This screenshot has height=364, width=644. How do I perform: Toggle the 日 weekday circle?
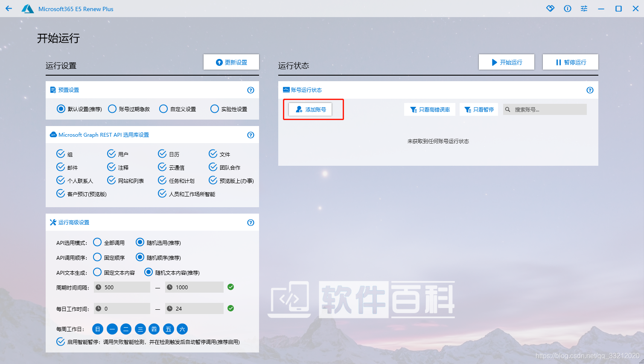[98, 329]
